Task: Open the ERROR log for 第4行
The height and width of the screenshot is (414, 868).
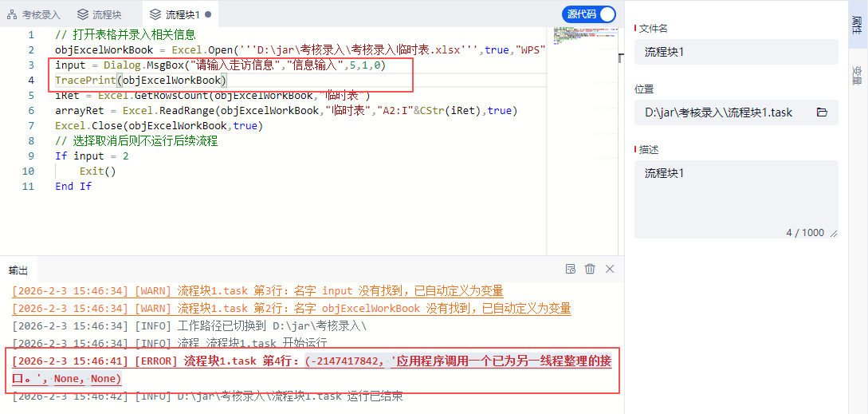Action: point(312,370)
